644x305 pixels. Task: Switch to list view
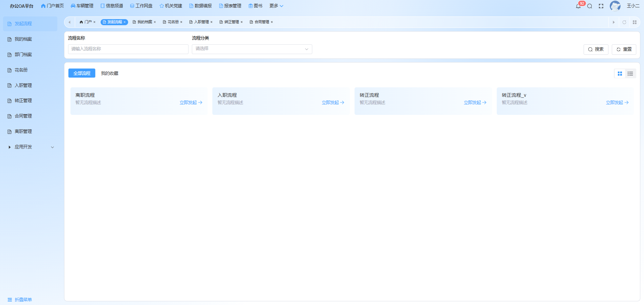(630, 74)
